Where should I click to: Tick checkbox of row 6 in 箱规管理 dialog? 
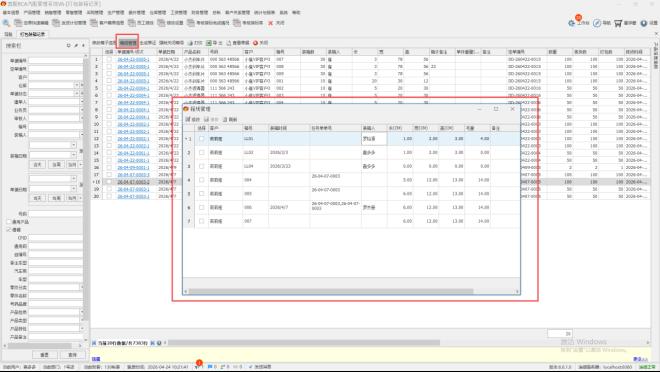click(202, 207)
